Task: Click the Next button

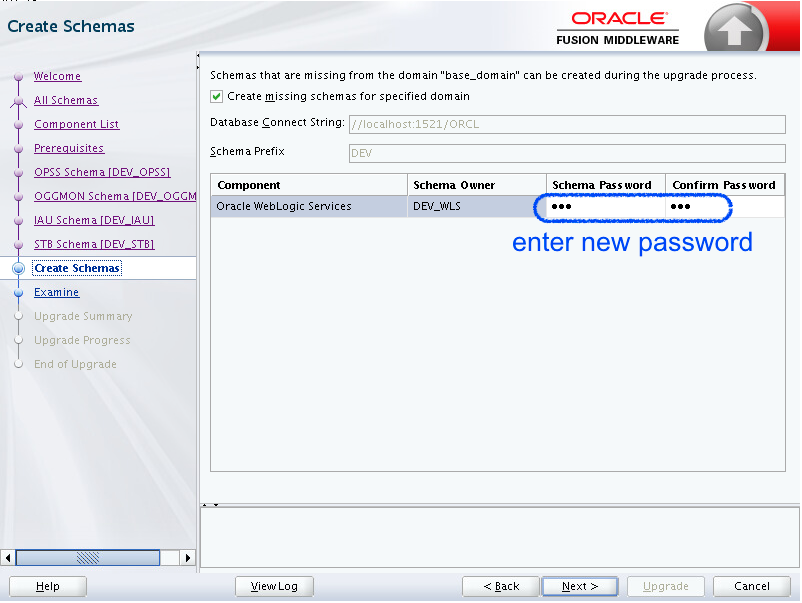Action: tap(580, 586)
